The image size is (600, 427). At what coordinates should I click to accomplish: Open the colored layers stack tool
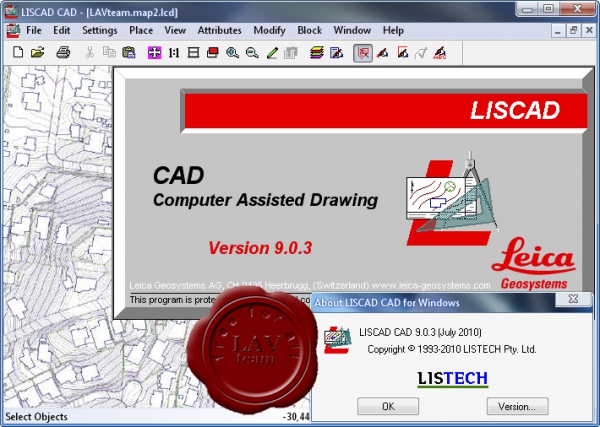tap(317, 52)
